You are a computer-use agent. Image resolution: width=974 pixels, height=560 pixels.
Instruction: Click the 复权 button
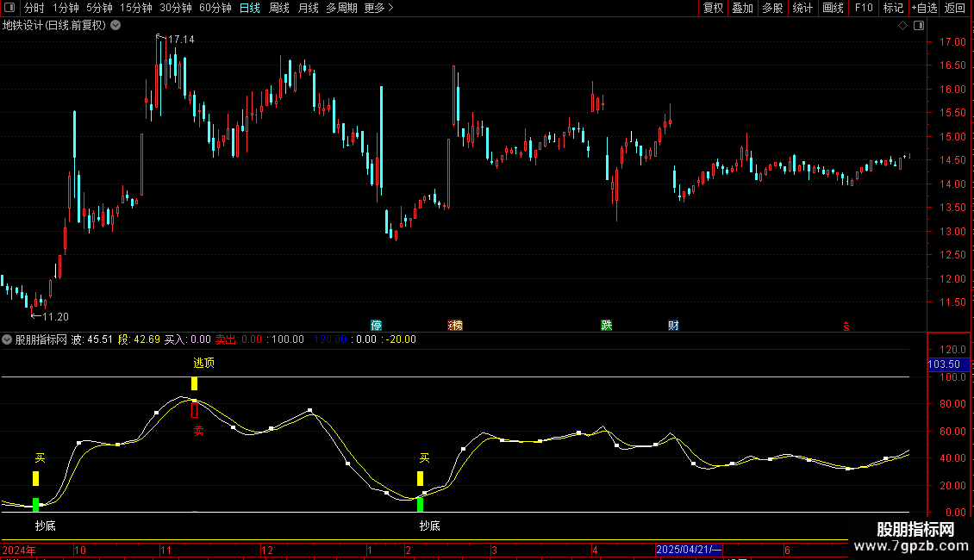point(713,8)
